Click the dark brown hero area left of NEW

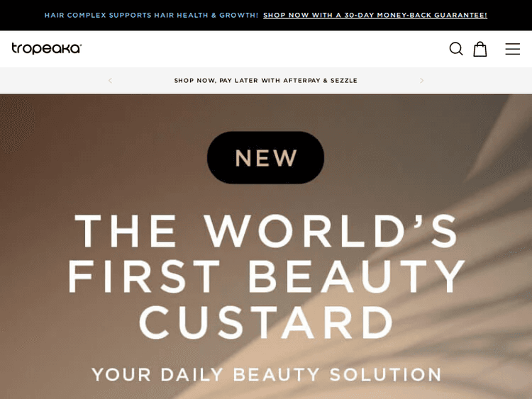pos(101,157)
